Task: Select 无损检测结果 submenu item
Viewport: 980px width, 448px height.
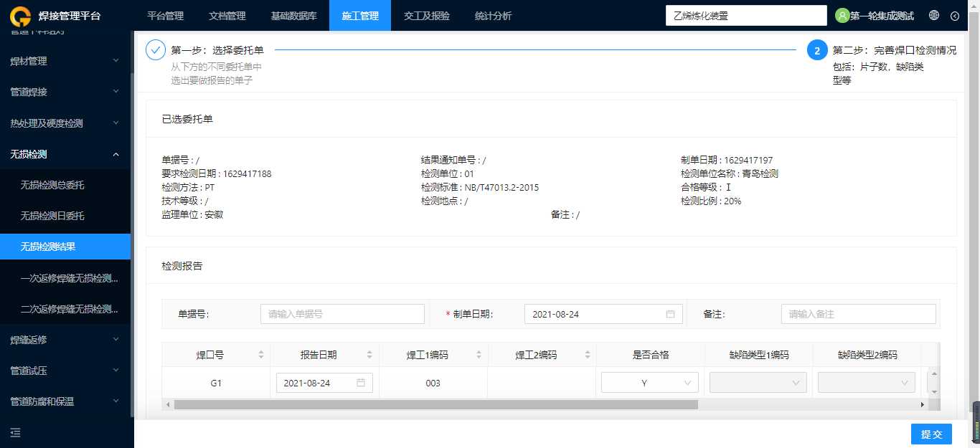Action: pos(65,247)
